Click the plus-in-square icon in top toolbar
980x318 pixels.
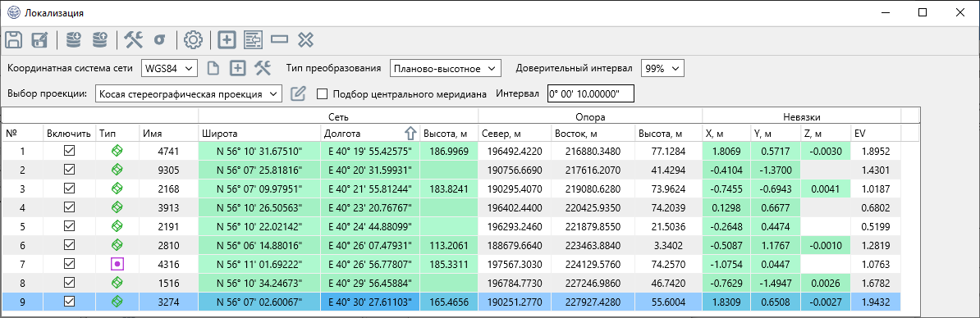tap(227, 40)
